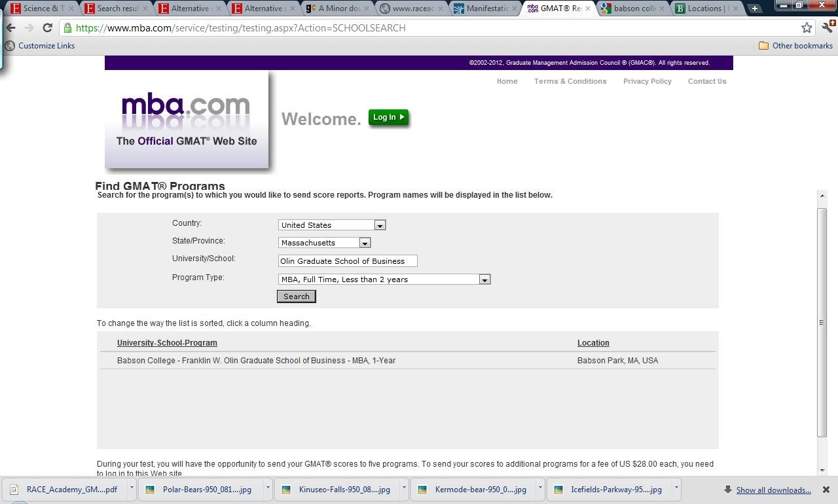Open the Customize Links bookmark

(x=40, y=46)
